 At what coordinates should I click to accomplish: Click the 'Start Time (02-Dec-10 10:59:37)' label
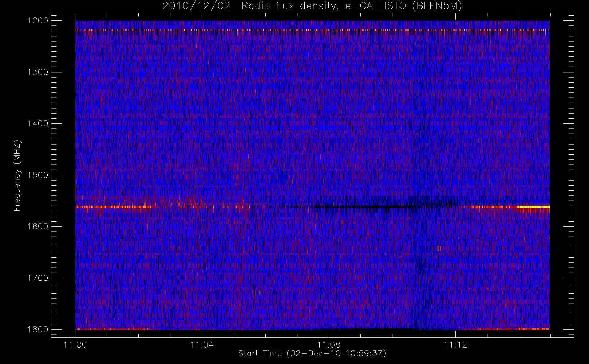(x=312, y=353)
